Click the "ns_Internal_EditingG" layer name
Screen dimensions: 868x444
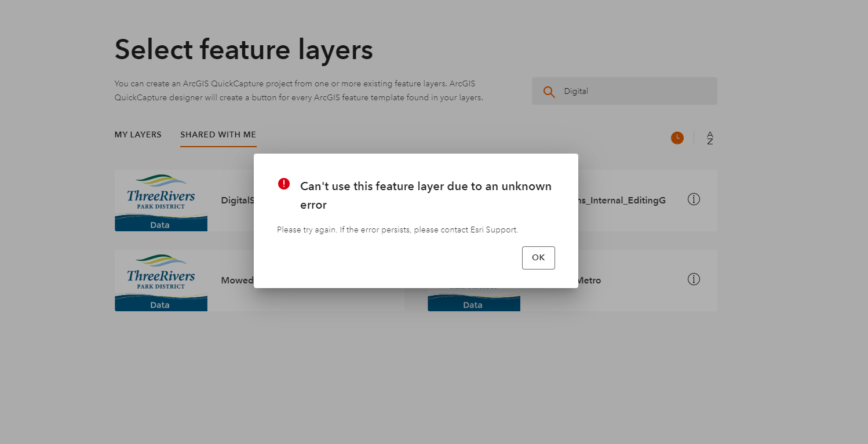click(622, 201)
